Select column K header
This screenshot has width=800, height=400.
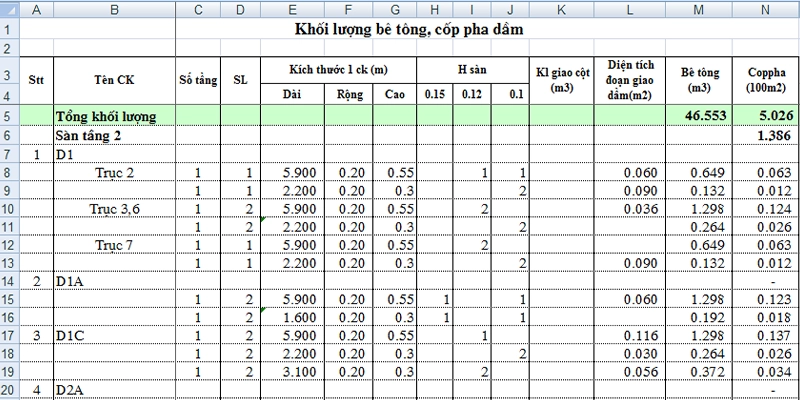pyautogui.click(x=561, y=10)
